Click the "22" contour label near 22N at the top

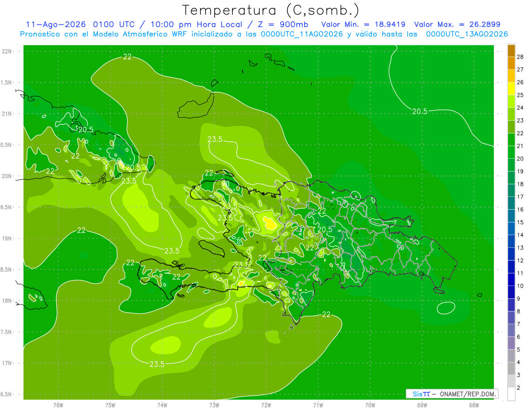tap(128, 56)
